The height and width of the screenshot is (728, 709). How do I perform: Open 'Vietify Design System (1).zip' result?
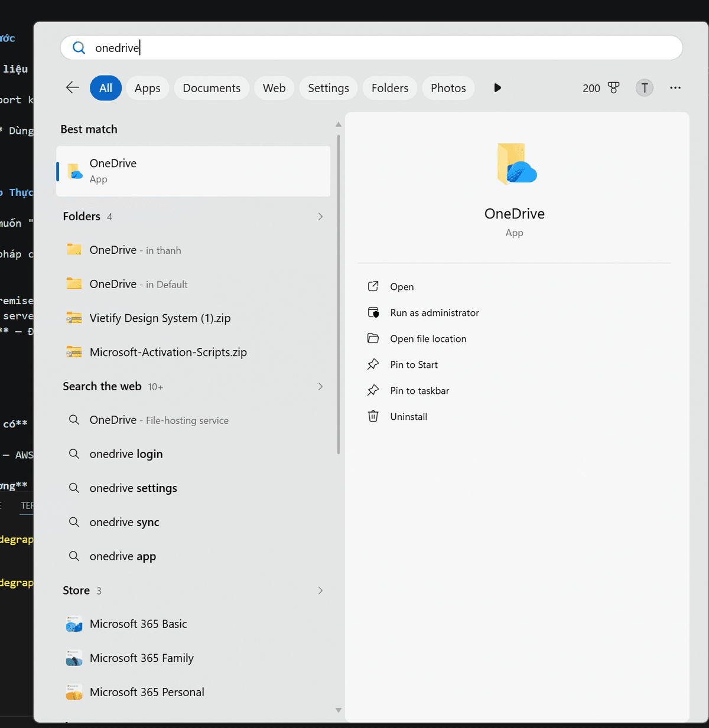tap(193, 318)
